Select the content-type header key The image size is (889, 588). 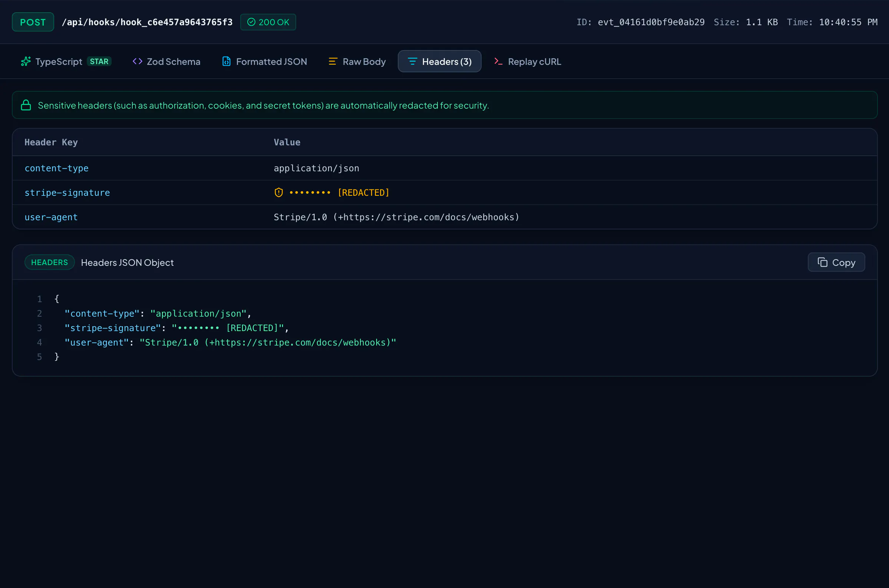57,168
